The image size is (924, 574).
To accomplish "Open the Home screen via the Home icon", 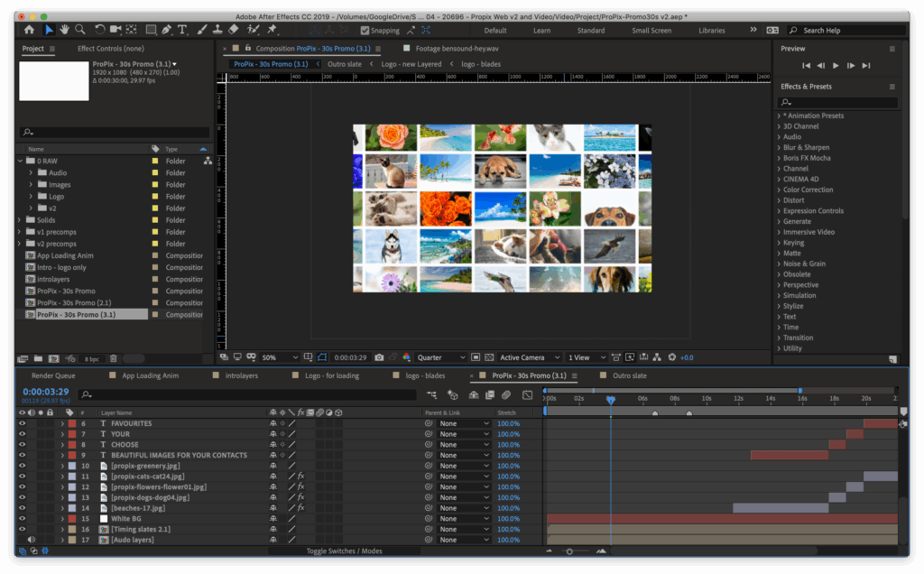I will click(30, 30).
